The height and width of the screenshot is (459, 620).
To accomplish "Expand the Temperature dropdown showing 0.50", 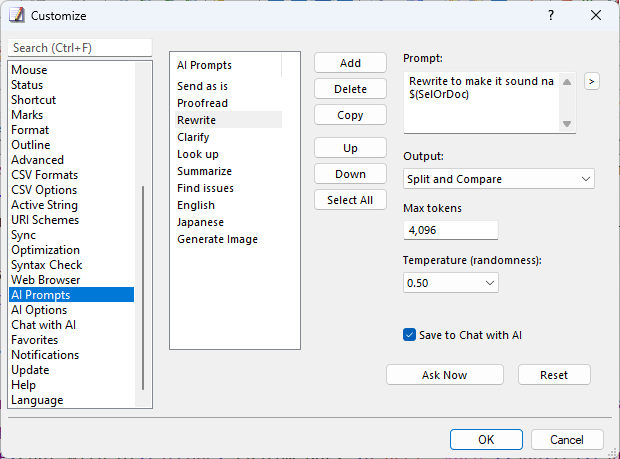I will 451,283.
